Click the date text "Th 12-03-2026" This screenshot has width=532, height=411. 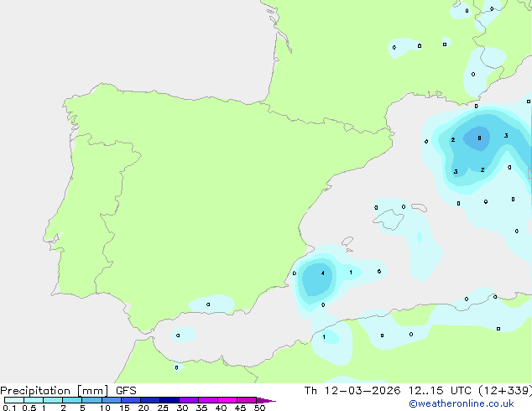(352, 391)
